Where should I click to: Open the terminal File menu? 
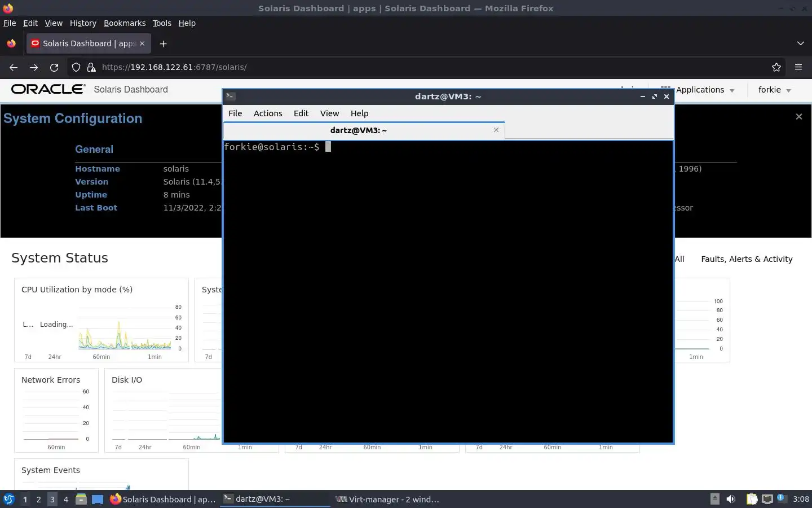click(x=235, y=113)
